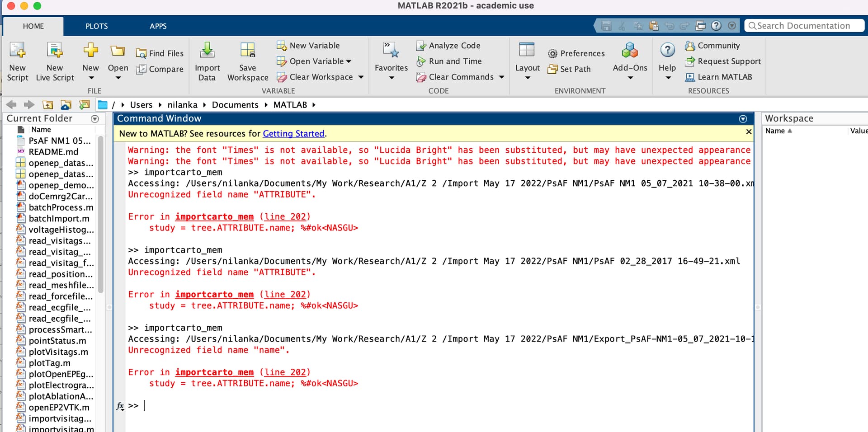This screenshot has height=432, width=868.
Task: Select batchImport.m file
Action: [59, 219]
